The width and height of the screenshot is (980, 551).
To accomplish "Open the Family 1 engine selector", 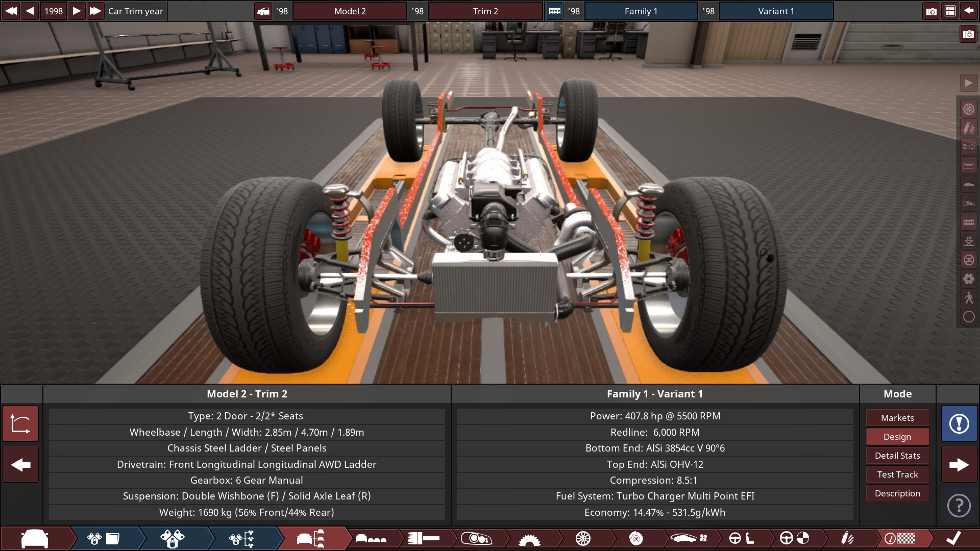I will point(641,11).
